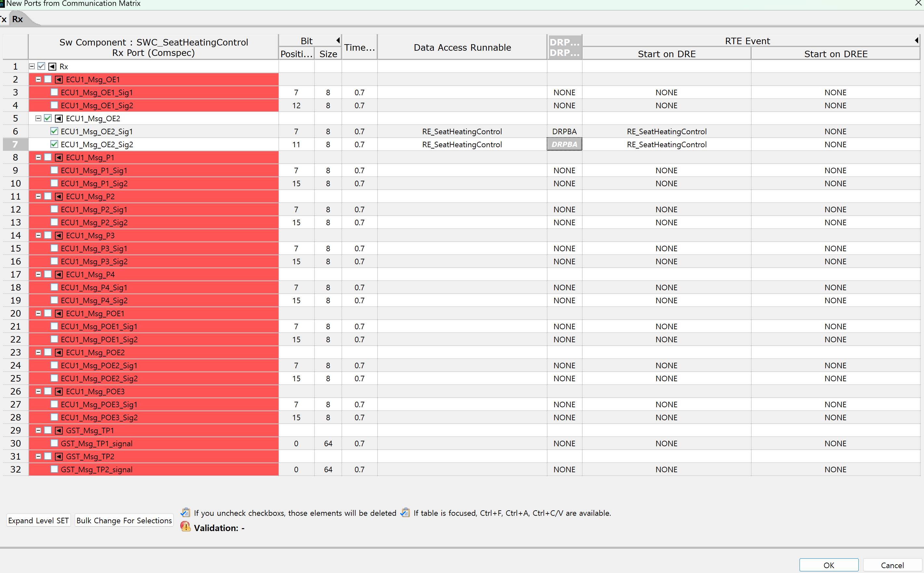Click the Validation warning icon
The width and height of the screenshot is (924, 573).
(185, 527)
